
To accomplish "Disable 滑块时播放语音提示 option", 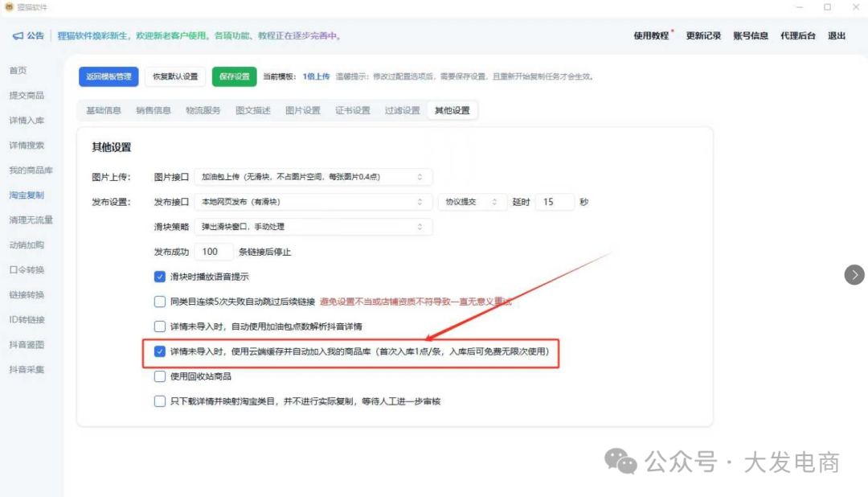I will tap(159, 275).
